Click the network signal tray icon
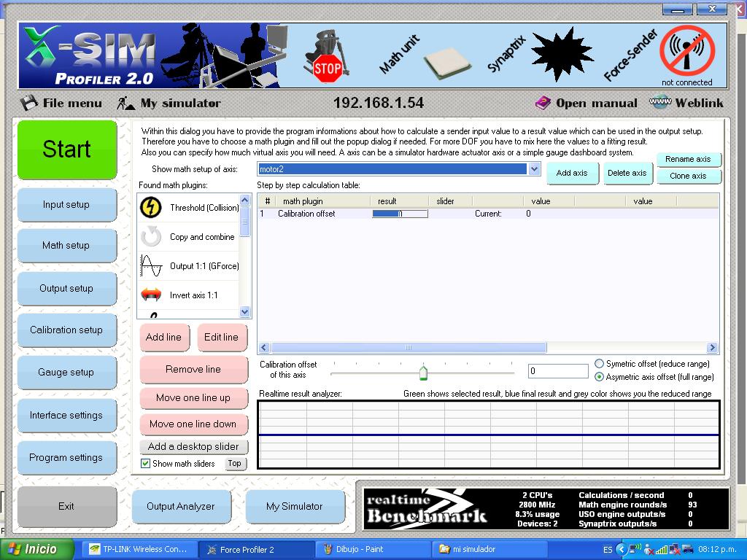 tap(661, 550)
